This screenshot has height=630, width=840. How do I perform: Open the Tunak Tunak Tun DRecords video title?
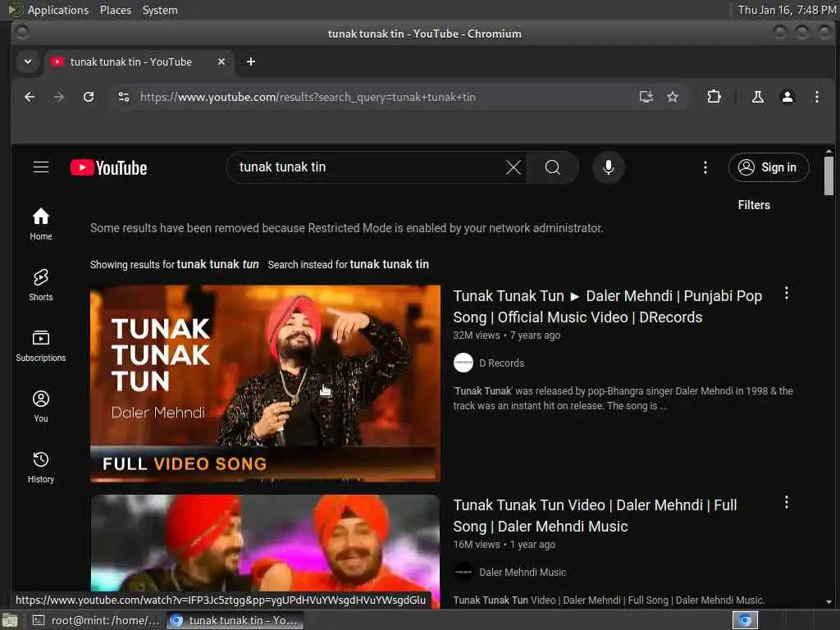(x=607, y=307)
